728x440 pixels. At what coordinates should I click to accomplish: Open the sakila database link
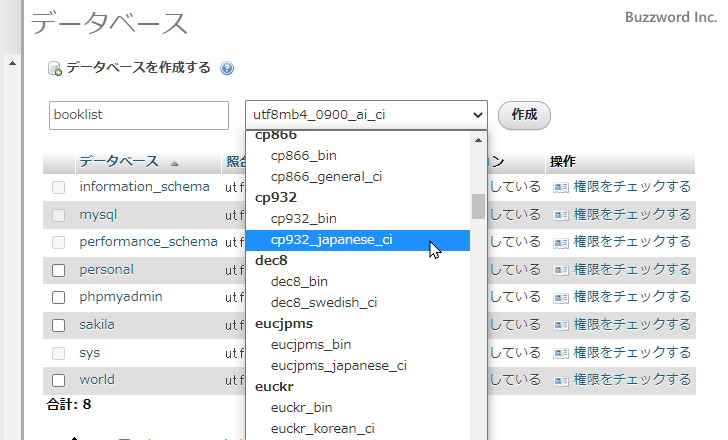(x=97, y=324)
